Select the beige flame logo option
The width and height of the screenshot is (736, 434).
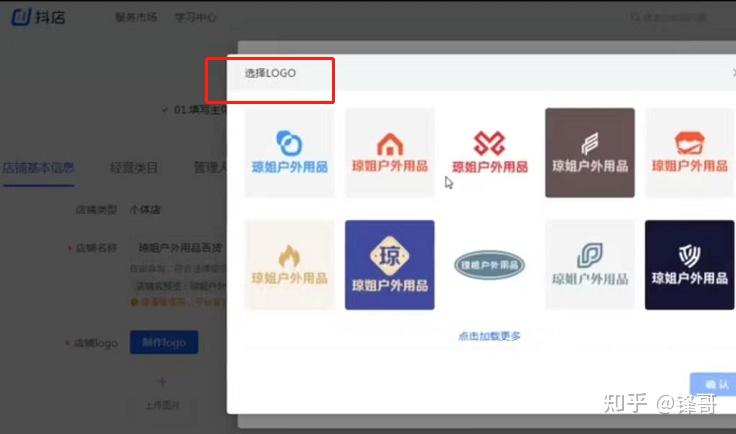290,265
